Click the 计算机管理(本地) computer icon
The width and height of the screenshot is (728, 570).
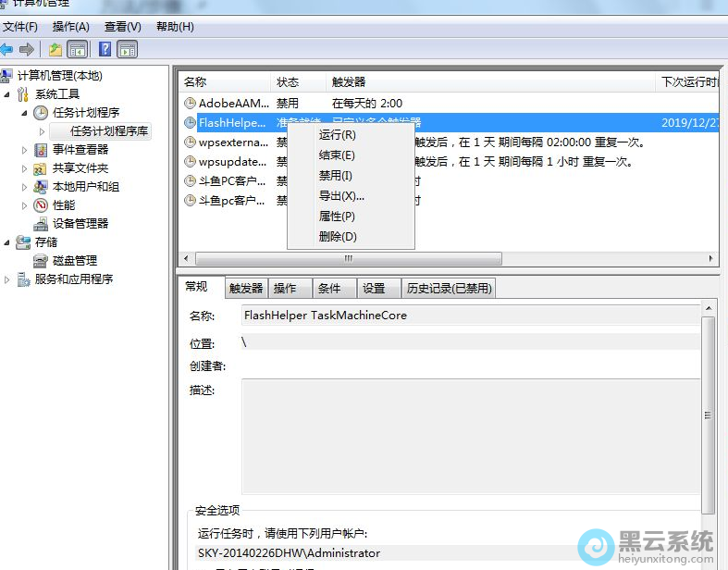pos(6,76)
